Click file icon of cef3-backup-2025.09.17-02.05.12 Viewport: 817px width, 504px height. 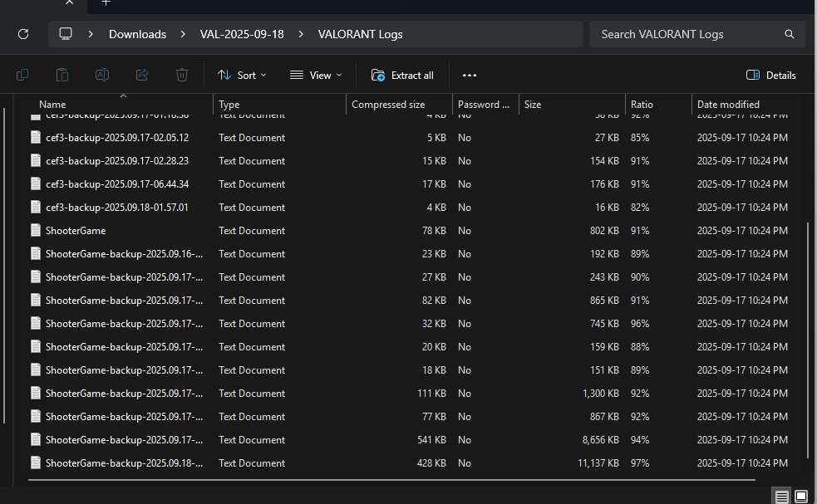(x=36, y=138)
